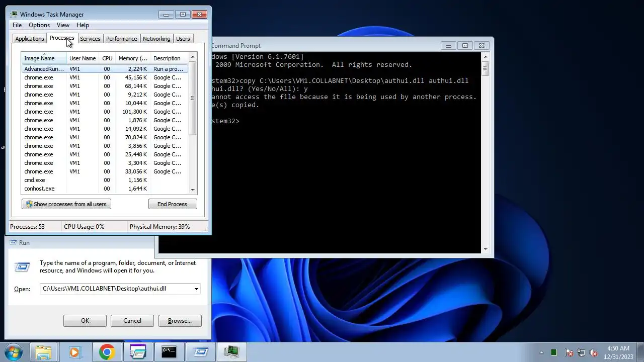Activate the Run dialog taskbar button

200,352
